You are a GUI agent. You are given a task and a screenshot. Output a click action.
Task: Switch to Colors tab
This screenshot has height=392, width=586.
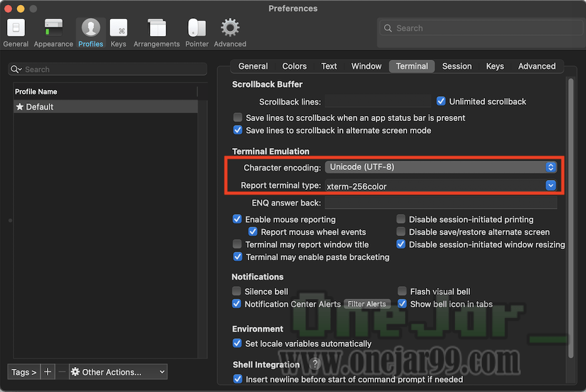click(294, 66)
